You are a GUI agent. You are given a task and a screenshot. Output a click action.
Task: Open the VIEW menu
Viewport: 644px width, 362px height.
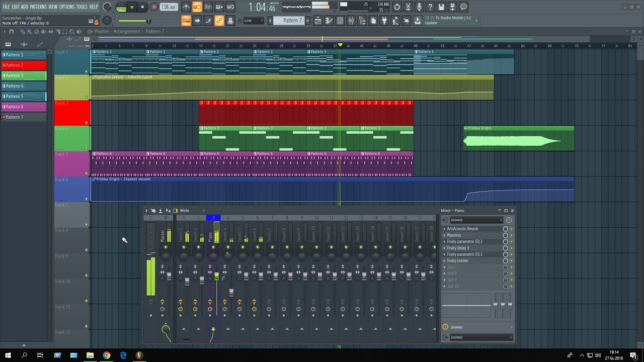[53, 7]
